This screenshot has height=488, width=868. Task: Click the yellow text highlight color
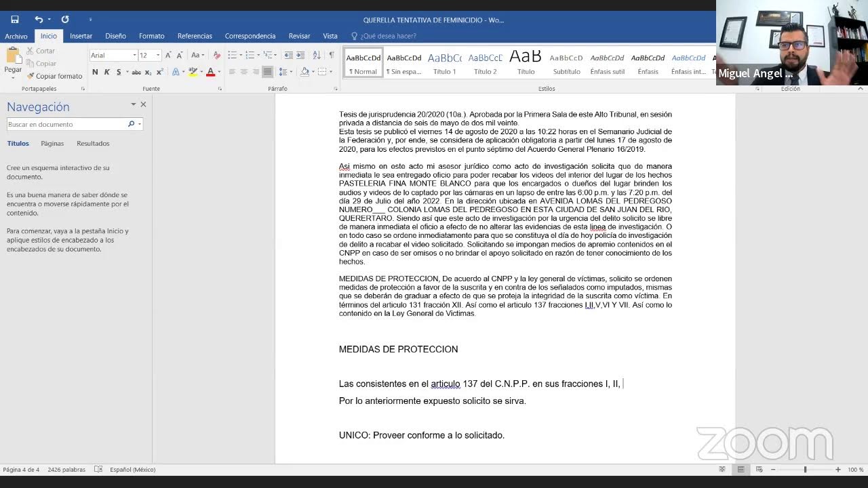[193, 72]
